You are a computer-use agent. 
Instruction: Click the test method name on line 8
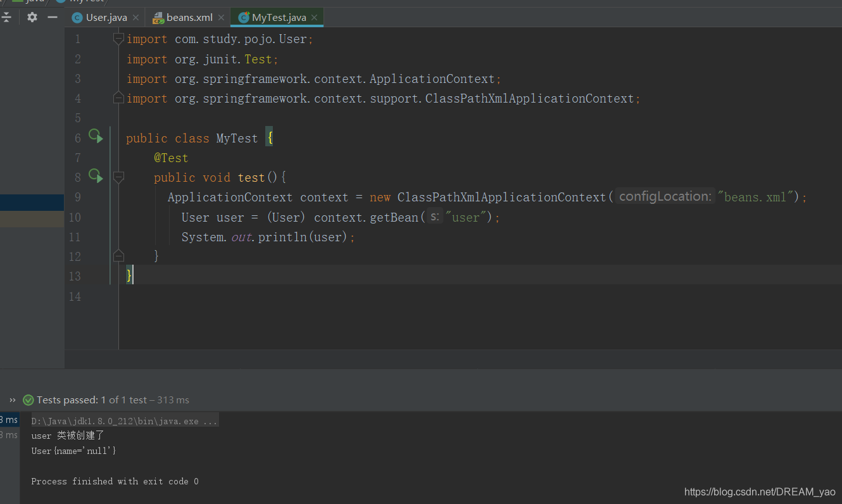tap(251, 177)
